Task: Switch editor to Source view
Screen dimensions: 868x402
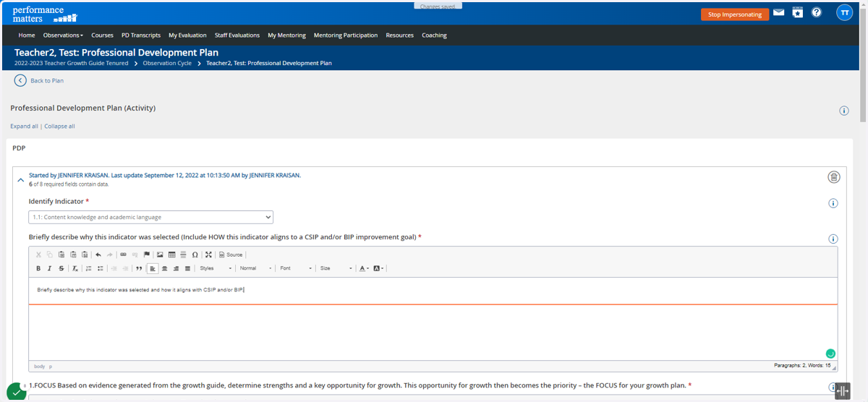Action: click(231, 255)
